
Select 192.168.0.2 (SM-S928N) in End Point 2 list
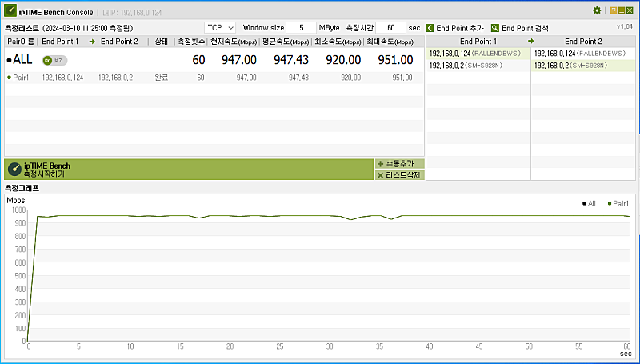(583, 66)
